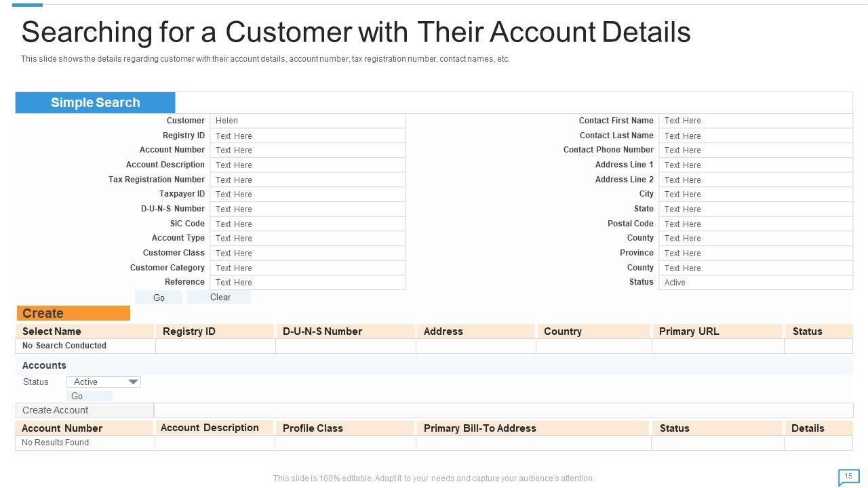Select the search Status field showing Active
This screenshot has width=868, height=488.
pos(755,283)
